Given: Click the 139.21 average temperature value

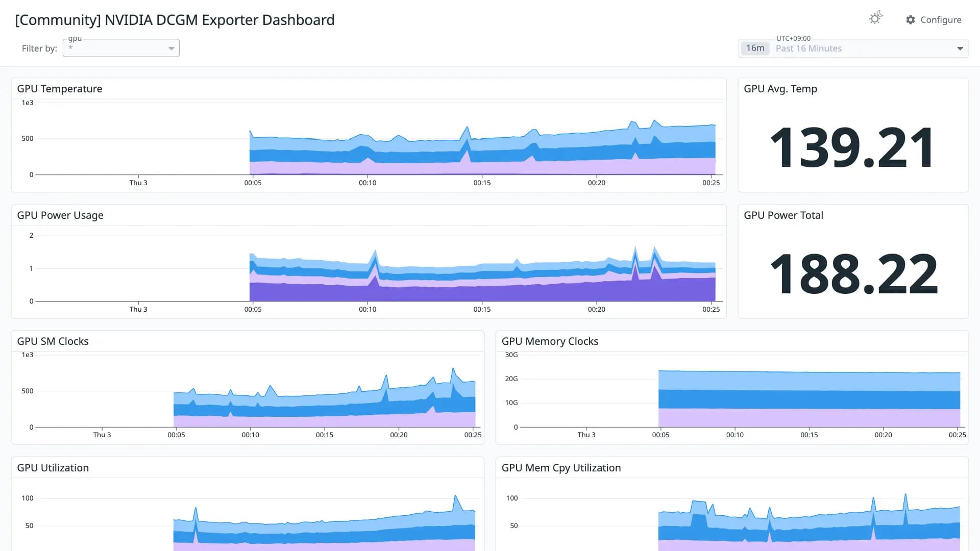Looking at the screenshot, I should (x=853, y=148).
